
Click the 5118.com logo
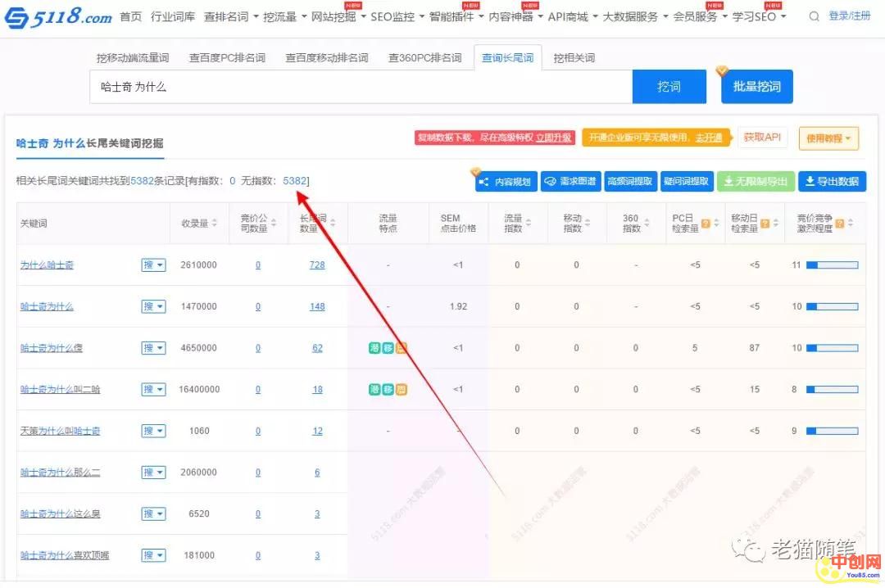click(59, 16)
